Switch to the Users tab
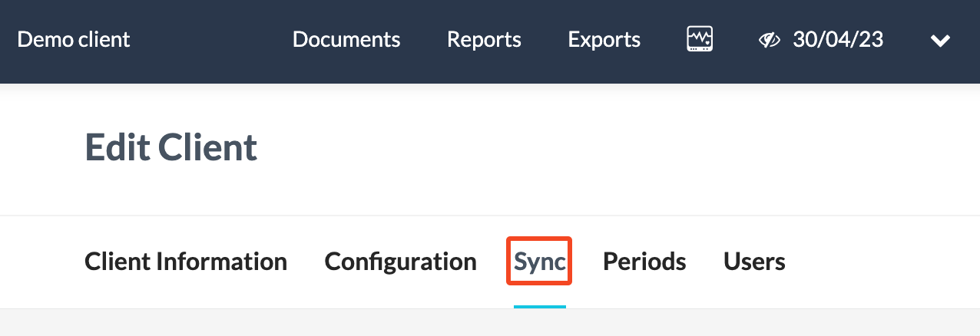 point(754,262)
